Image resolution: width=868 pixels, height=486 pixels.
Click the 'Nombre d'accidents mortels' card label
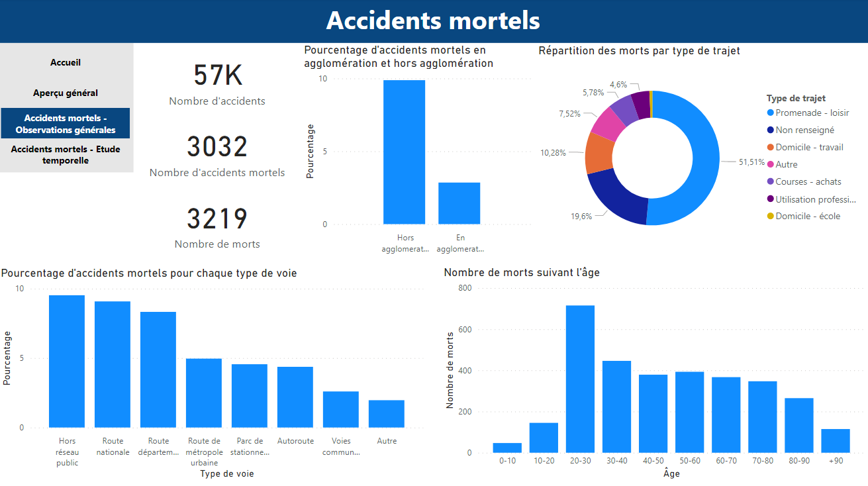pyautogui.click(x=217, y=173)
